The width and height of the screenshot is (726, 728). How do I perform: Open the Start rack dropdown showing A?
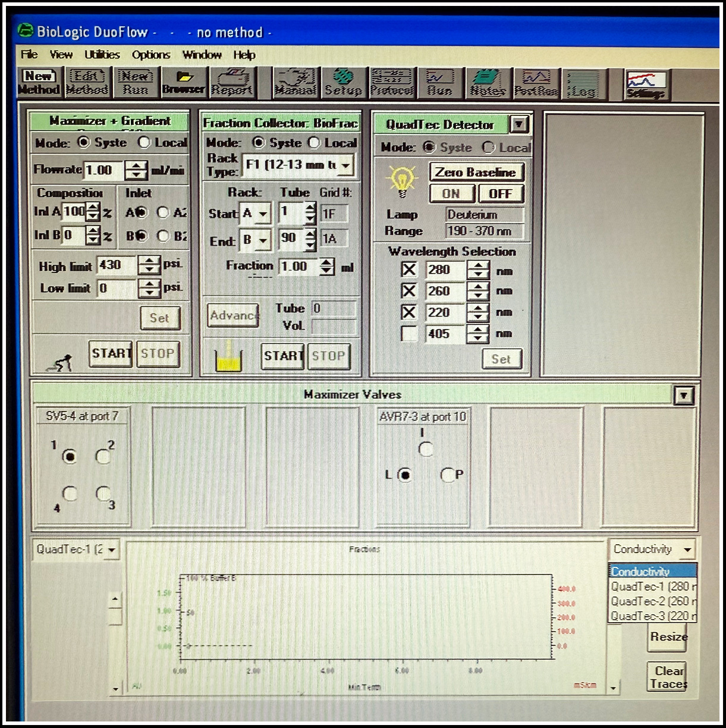(x=263, y=214)
